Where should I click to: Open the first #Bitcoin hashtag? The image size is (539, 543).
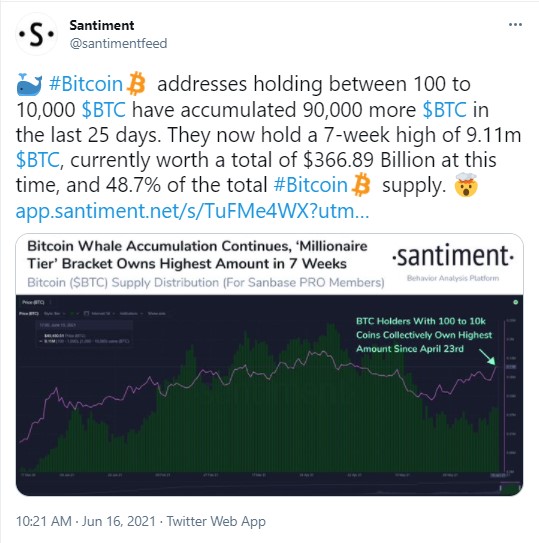coord(86,84)
